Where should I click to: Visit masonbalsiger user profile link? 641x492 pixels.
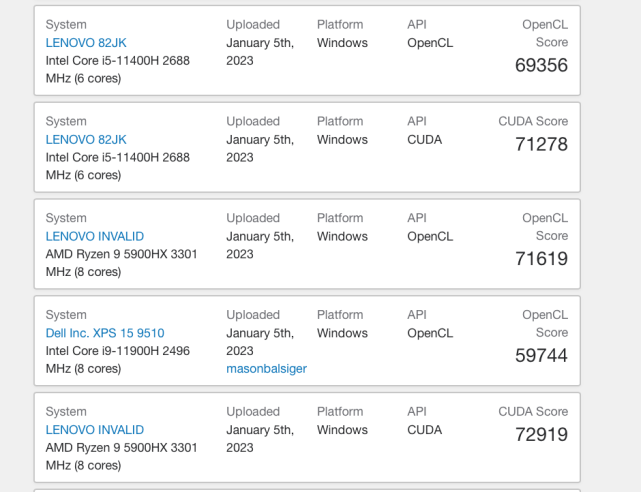(x=266, y=369)
